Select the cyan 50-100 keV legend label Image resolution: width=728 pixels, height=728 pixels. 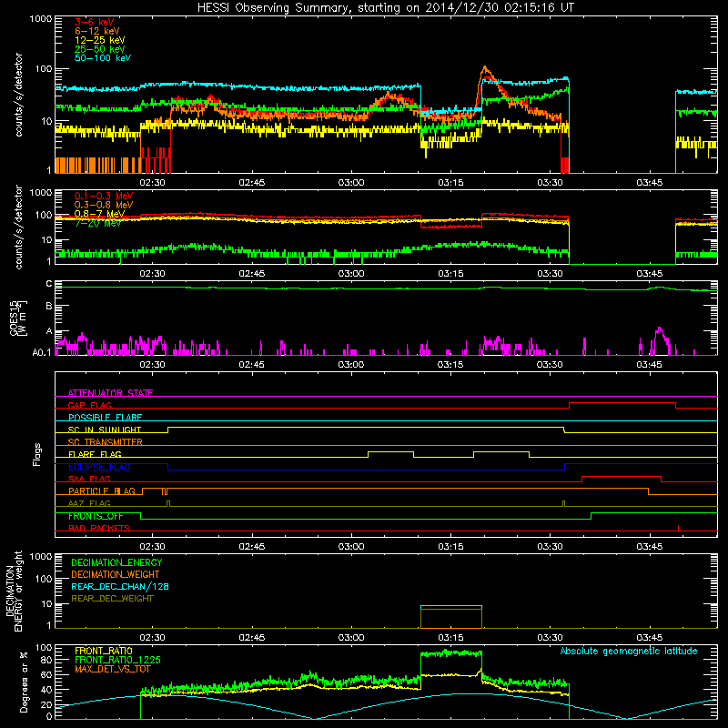click(103, 58)
